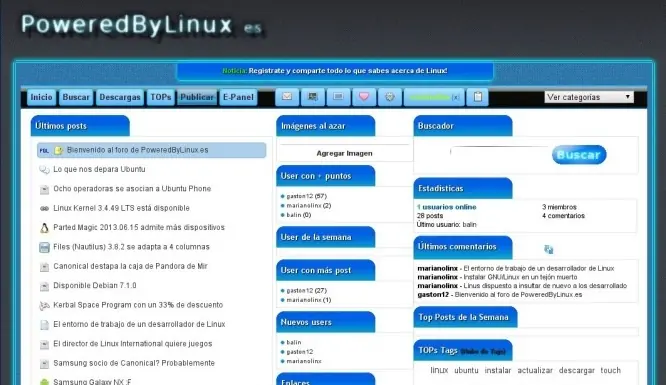
Task: Open gaston12 (27) under User con más post
Action: tap(307, 291)
